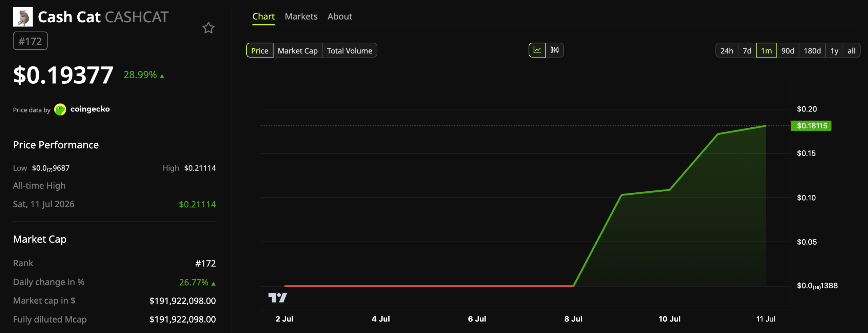Set chart range to 1y

834,50
